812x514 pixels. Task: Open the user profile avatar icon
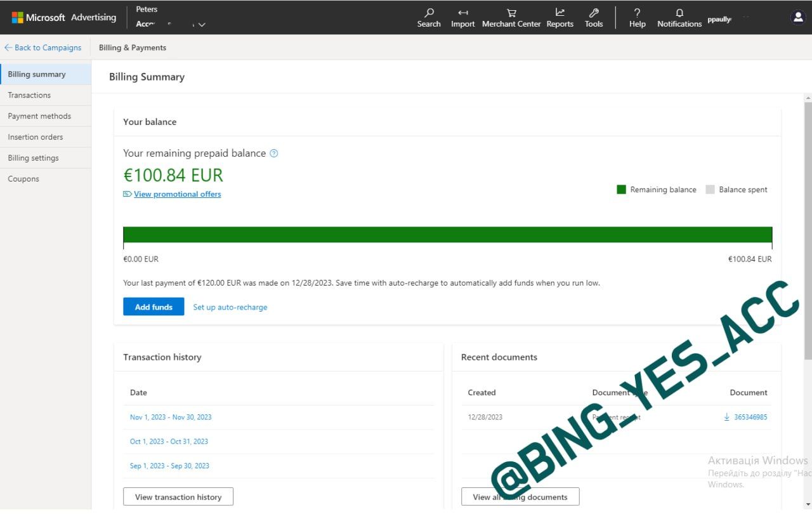click(798, 17)
